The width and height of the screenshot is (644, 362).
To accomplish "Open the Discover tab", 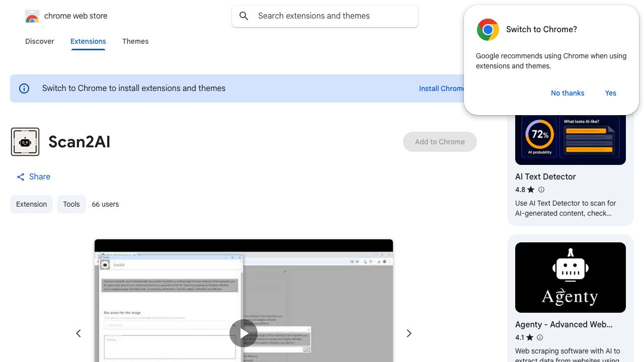I will [40, 41].
